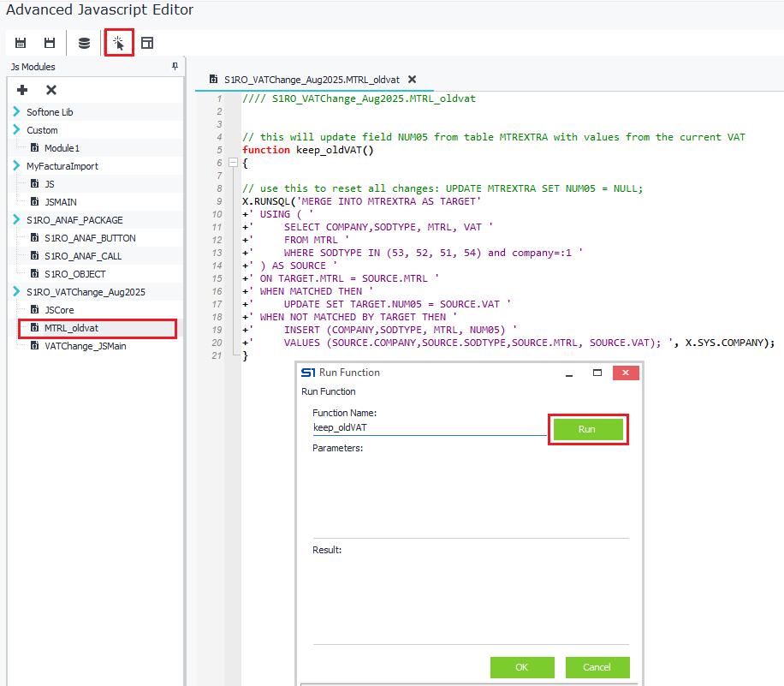The height and width of the screenshot is (686, 784).
Task: Click code line 9 with X.RUNSQL
Action: pos(362,201)
